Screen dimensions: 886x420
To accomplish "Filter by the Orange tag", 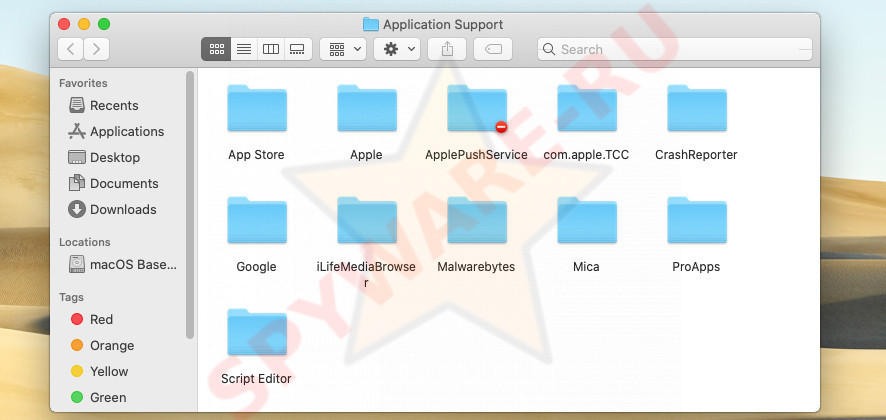I will [x=102, y=345].
